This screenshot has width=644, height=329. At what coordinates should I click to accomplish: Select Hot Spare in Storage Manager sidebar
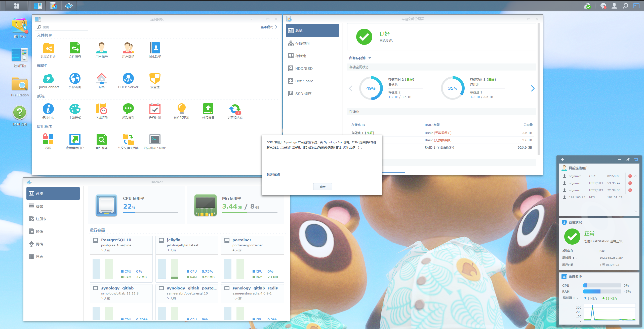click(312, 81)
